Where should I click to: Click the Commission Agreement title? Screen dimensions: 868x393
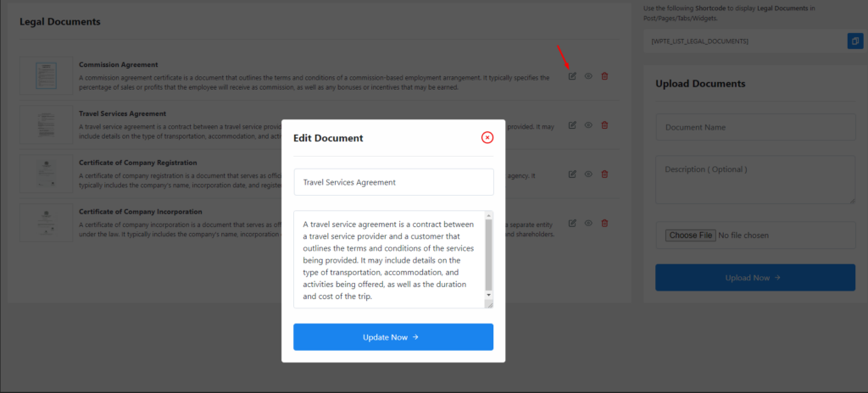pos(119,64)
